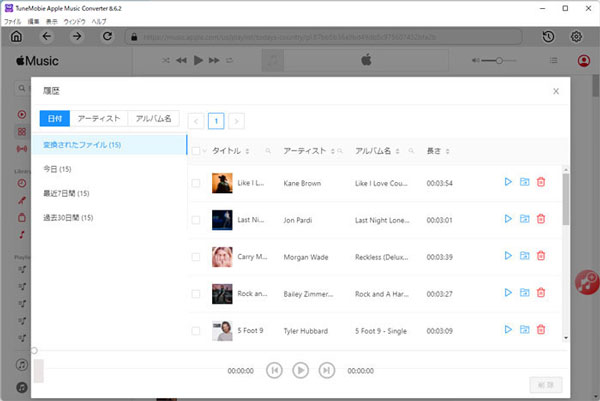
Task: Open the conversion history icon
Action: point(548,37)
